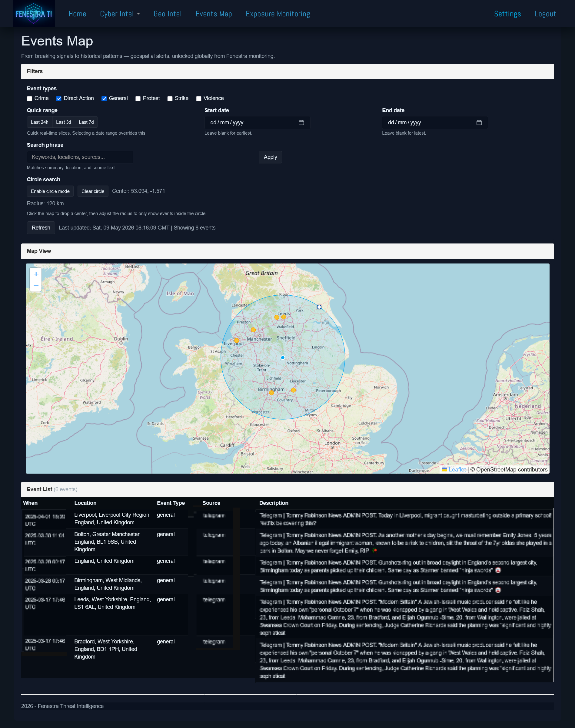Viewport: 575px width, 728px height.
Task: Open the Geo Intel page
Action: tap(168, 14)
